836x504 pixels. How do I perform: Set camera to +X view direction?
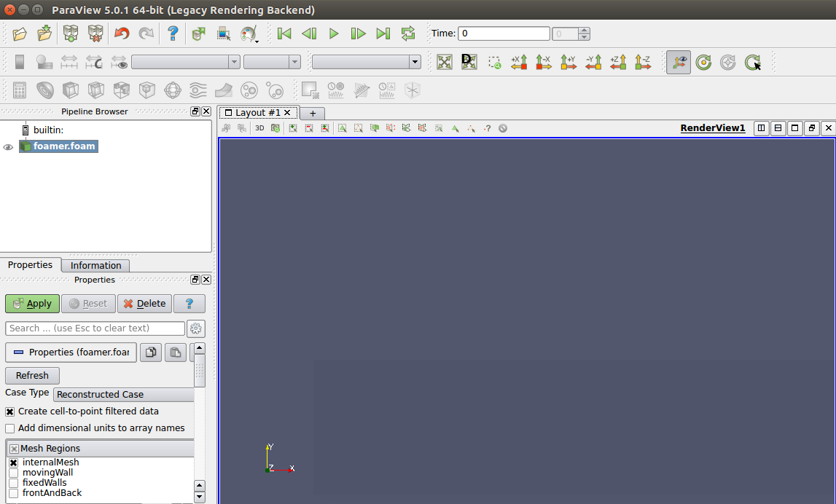(x=520, y=62)
